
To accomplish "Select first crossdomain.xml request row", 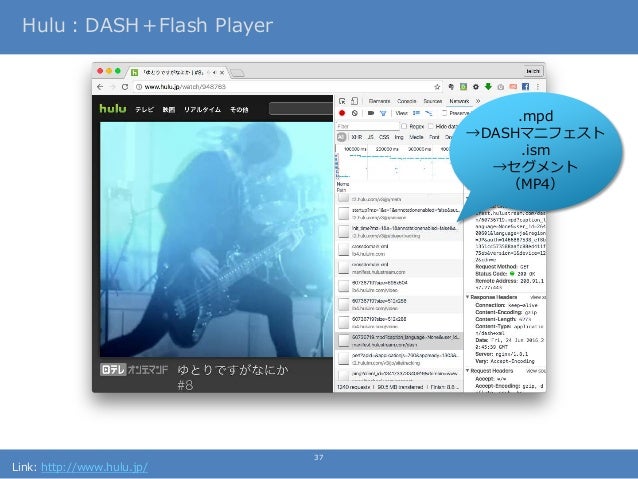I will (399, 250).
